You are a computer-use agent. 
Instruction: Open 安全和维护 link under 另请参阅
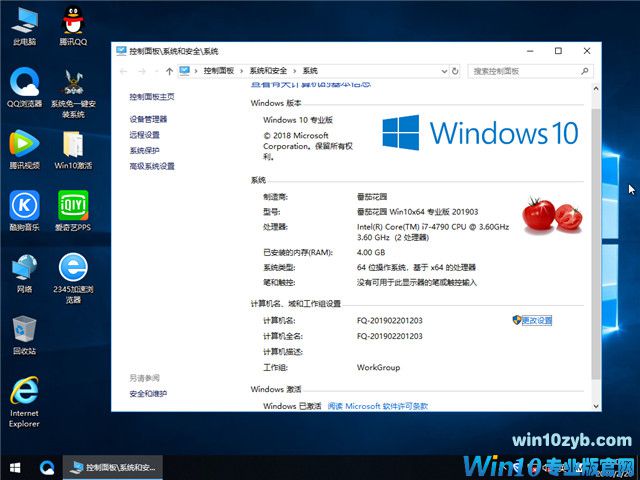click(148, 394)
